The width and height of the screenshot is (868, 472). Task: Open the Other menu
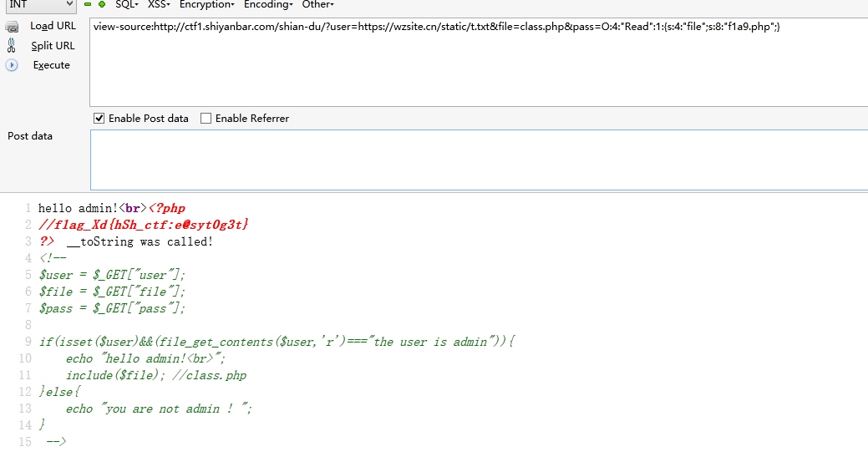tap(317, 4)
